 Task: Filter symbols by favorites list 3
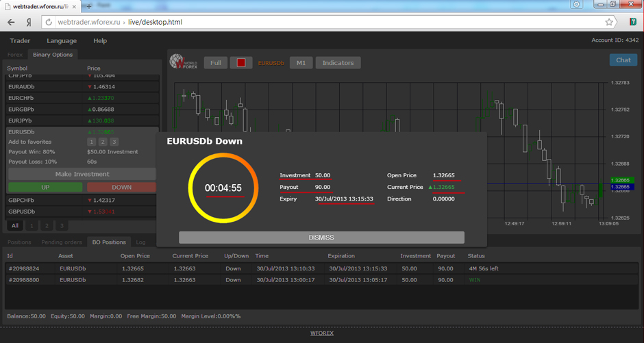coord(62,226)
